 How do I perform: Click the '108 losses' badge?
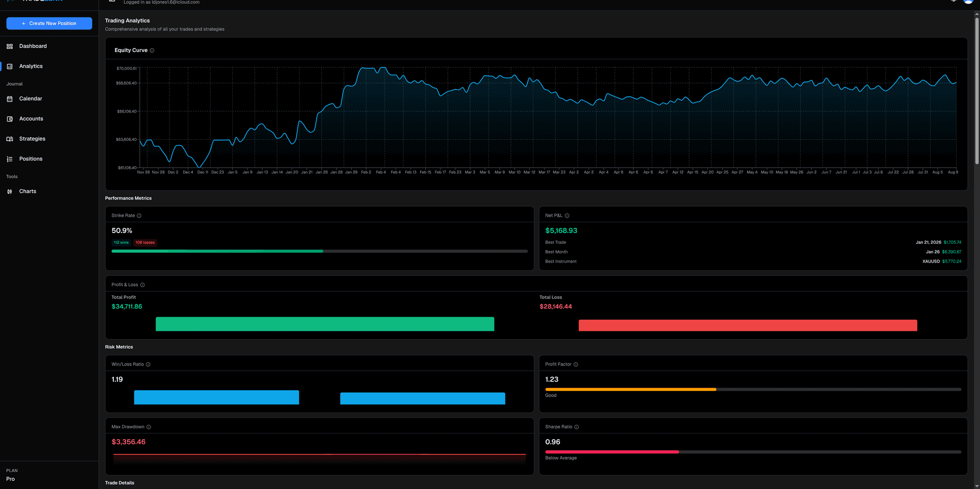pos(145,243)
